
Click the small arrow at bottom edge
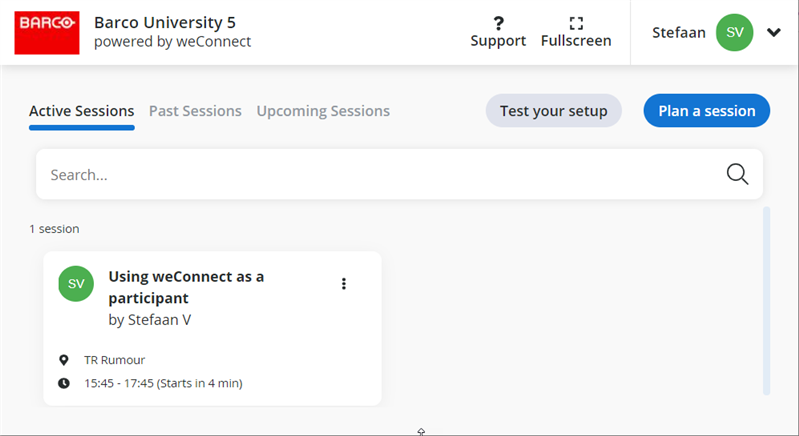pos(421,431)
